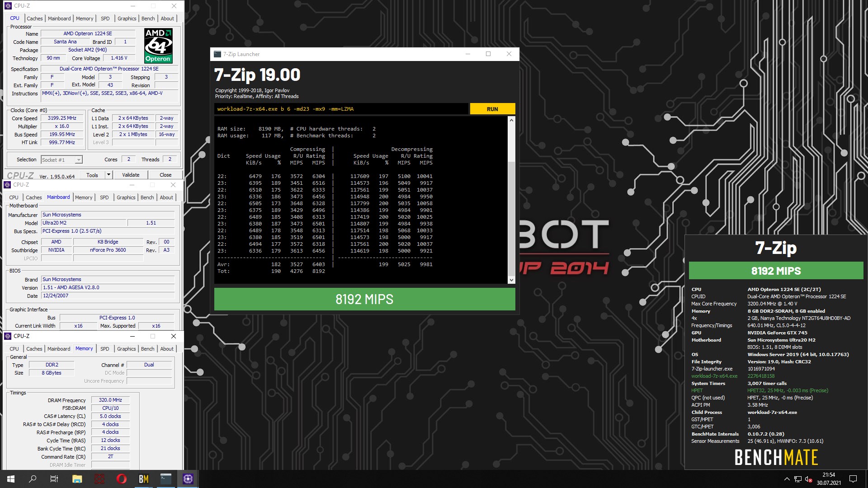Open the Graphics tab in Mainboard CPU-Z window
The width and height of the screenshot is (868, 488).
pos(126,197)
